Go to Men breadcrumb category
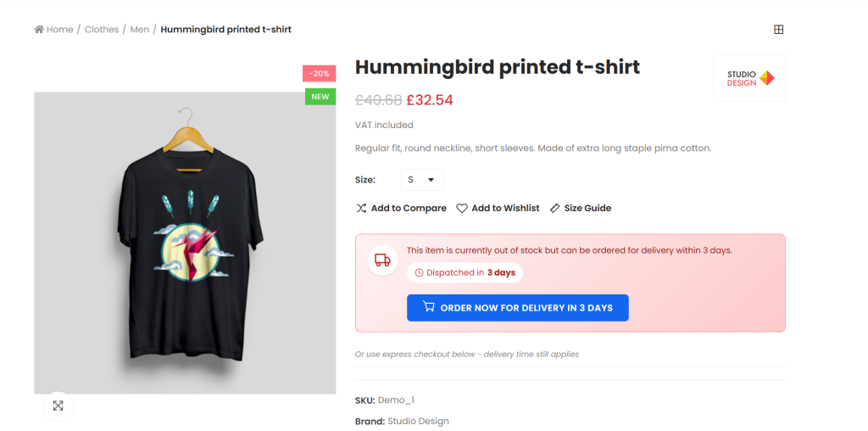The width and height of the screenshot is (868, 431). point(140,30)
